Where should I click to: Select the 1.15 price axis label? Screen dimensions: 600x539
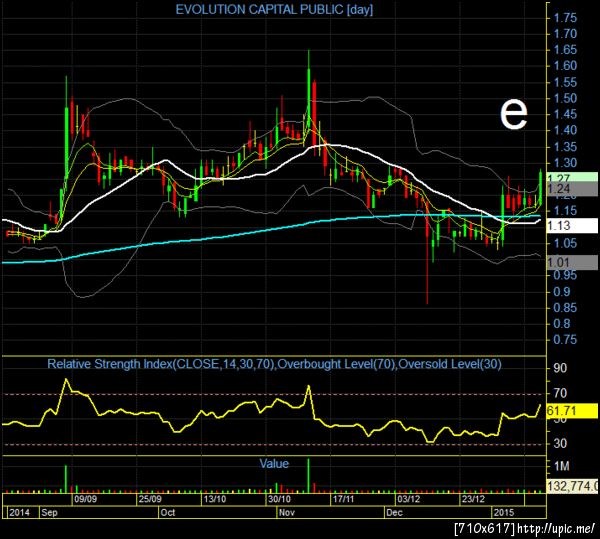point(566,210)
